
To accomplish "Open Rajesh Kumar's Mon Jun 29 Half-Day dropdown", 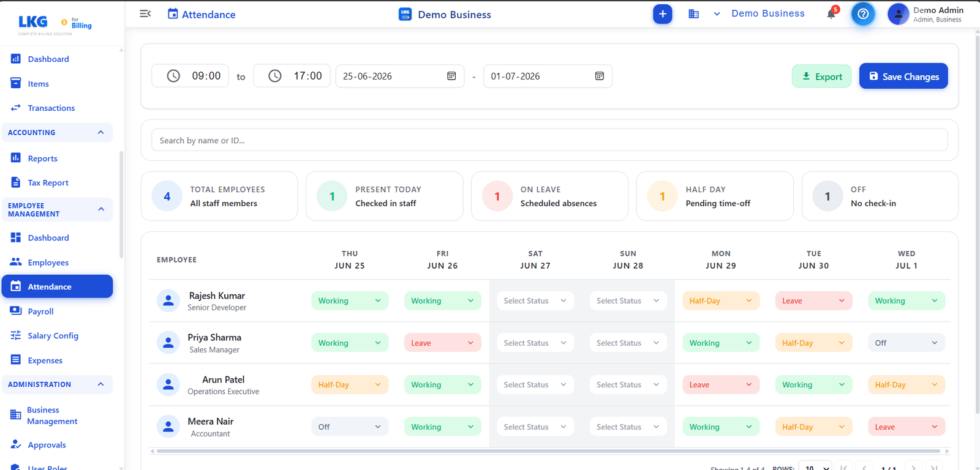I will tap(720, 300).
